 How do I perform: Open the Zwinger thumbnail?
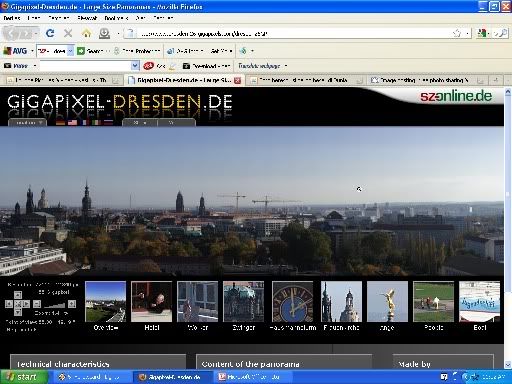tap(244, 302)
